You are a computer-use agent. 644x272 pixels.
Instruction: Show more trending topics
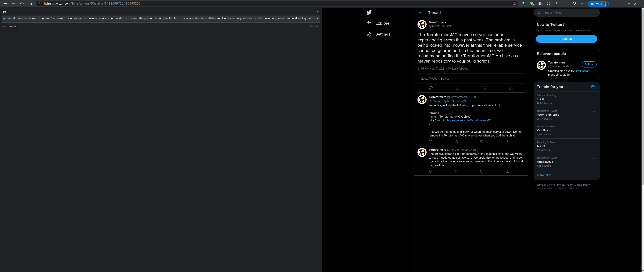[544, 175]
